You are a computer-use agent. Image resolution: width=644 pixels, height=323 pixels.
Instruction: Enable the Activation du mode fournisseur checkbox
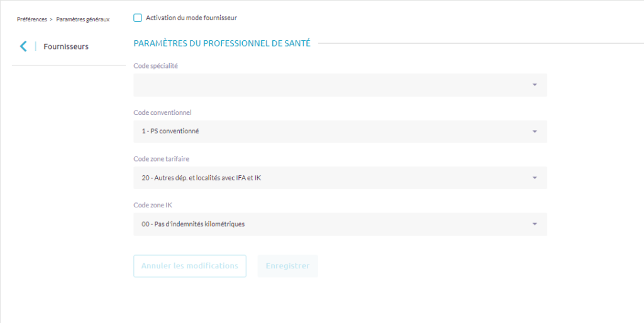(138, 18)
